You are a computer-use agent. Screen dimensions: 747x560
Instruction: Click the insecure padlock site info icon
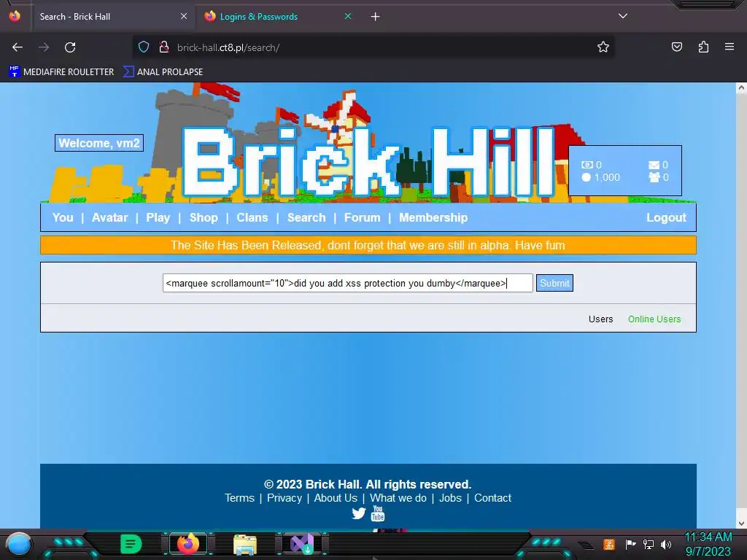164,47
